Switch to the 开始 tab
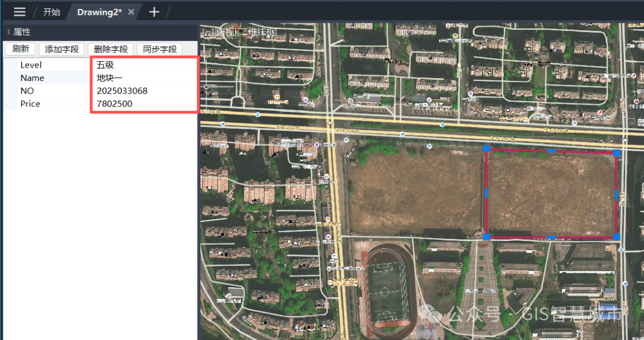 pyautogui.click(x=52, y=13)
